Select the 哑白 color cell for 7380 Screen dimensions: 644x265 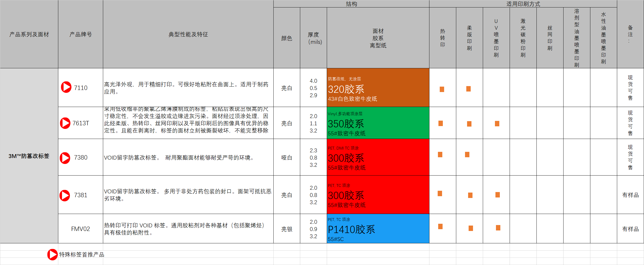[x=287, y=157]
